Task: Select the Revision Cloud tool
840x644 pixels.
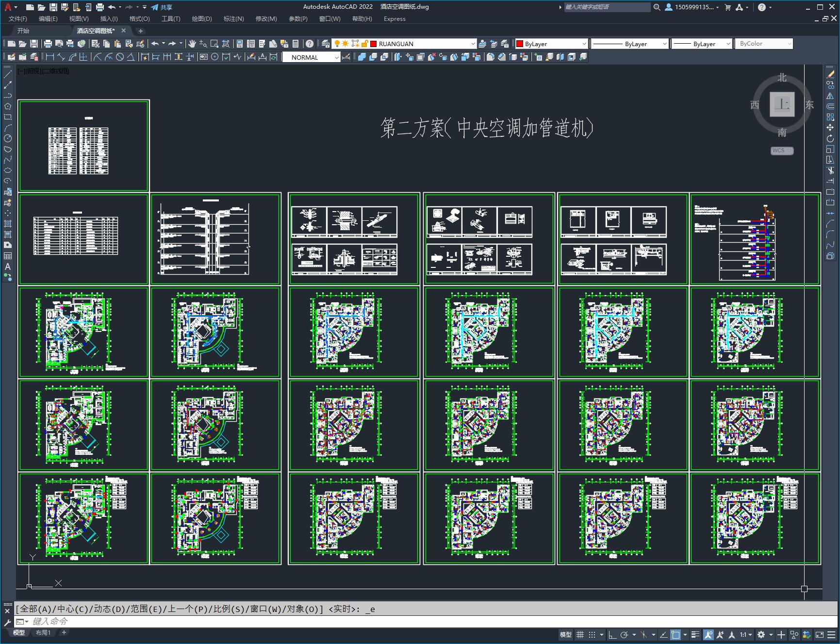Action: pos(8,149)
